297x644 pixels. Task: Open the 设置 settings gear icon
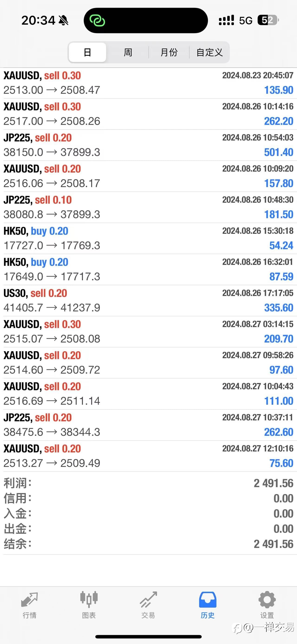[267, 599]
